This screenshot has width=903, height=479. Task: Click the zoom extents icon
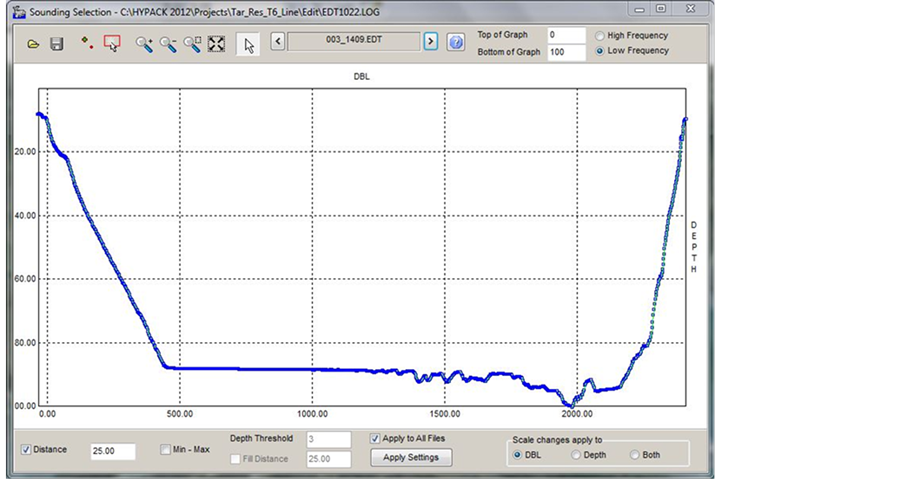coord(216,44)
